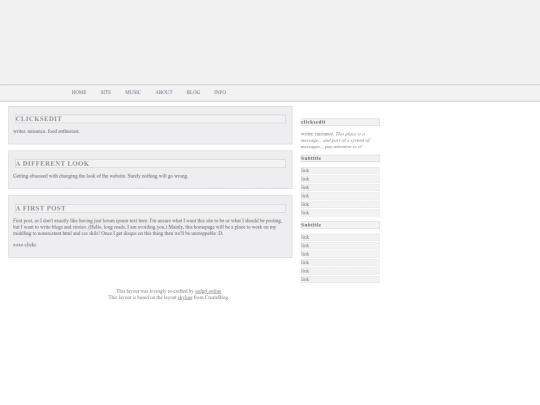Click the 'First post, as I don't exactly' paragraph
This screenshot has height=405, width=540.
[x=148, y=227]
